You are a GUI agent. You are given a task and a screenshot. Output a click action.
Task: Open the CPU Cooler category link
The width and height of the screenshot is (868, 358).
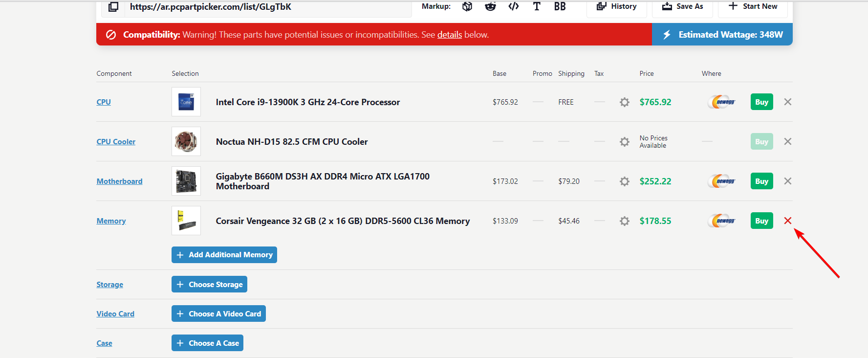(x=116, y=141)
